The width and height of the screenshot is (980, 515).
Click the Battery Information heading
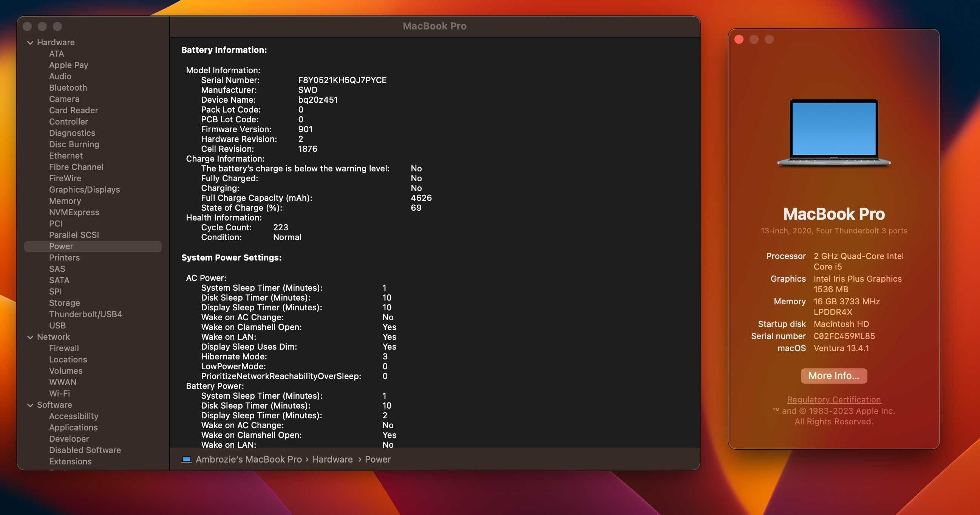coord(224,50)
